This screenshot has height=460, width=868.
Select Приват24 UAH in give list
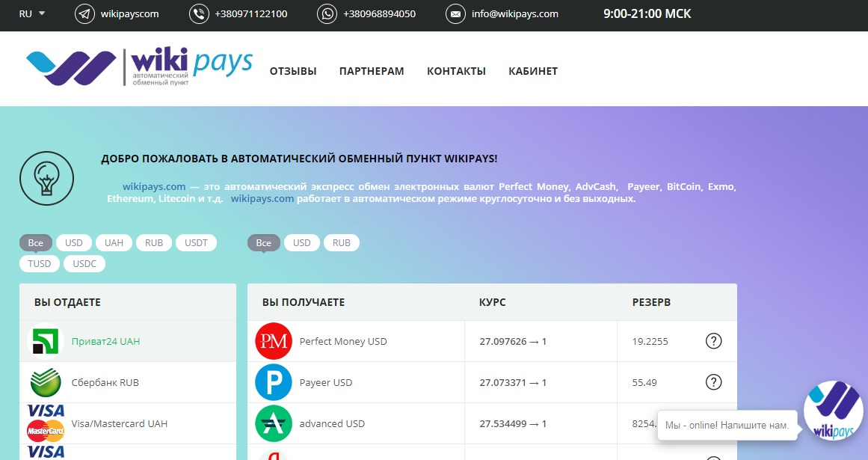[105, 341]
